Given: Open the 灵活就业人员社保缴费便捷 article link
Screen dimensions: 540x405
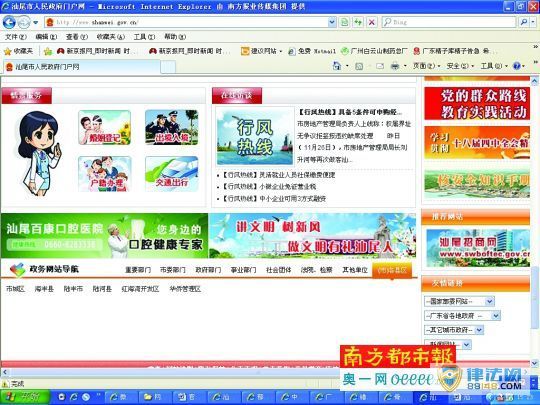Looking at the screenshot, I should [x=279, y=175].
